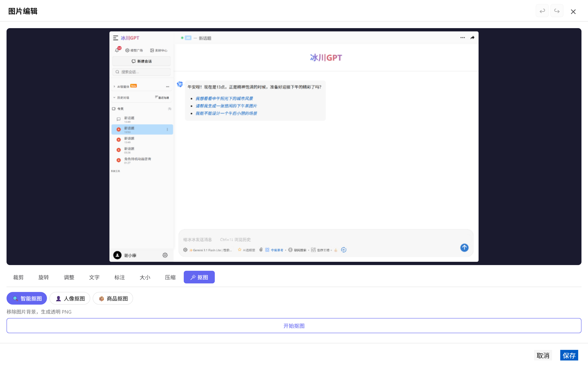Enable 联网搜索 web search
This screenshot has height=367, width=588.
pos(298,250)
